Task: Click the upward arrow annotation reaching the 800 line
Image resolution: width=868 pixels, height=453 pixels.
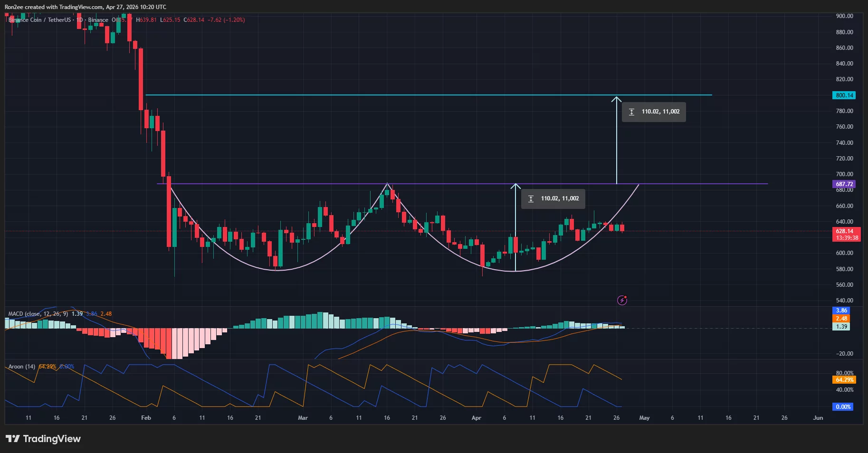Action: tap(617, 138)
